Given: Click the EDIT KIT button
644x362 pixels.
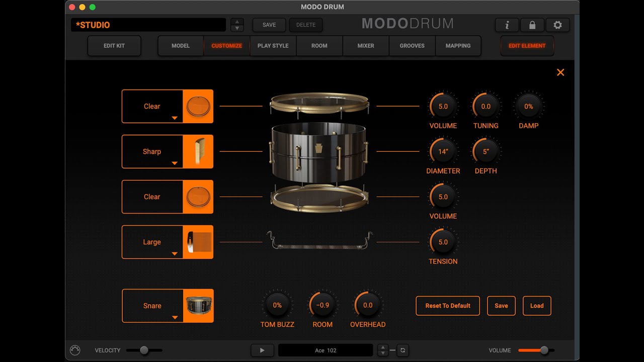Looking at the screenshot, I should click(114, 46).
